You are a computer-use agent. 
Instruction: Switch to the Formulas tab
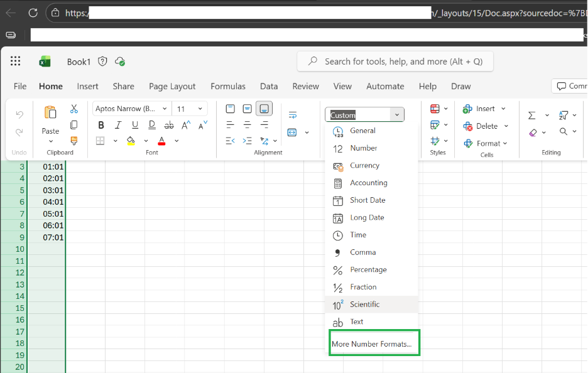[228, 86]
